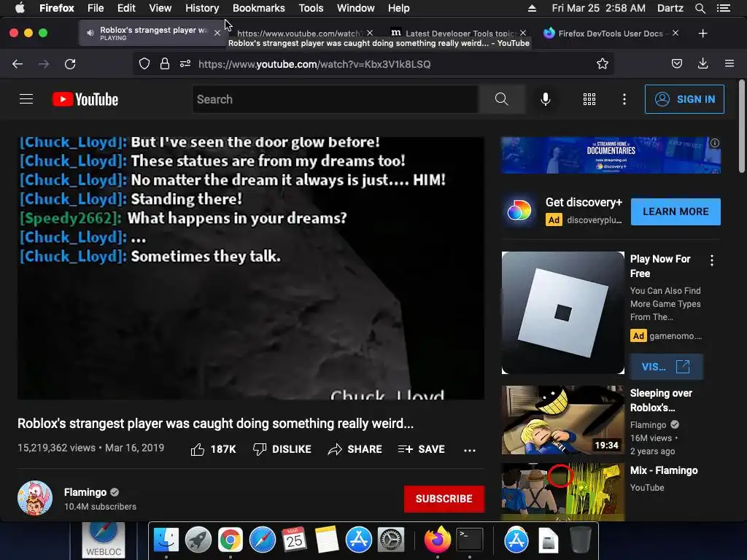Open the permissions icon in URL bar
747x560 pixels.
185,64
